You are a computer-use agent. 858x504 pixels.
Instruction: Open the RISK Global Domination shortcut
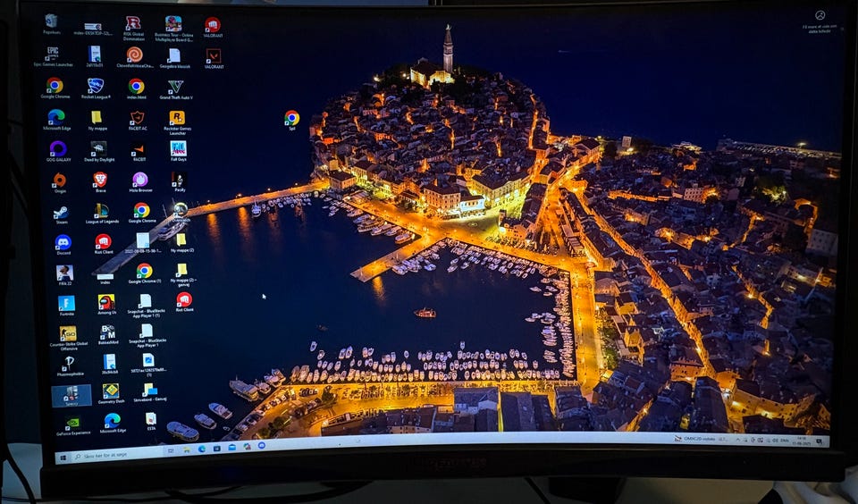tap(133, 28)
